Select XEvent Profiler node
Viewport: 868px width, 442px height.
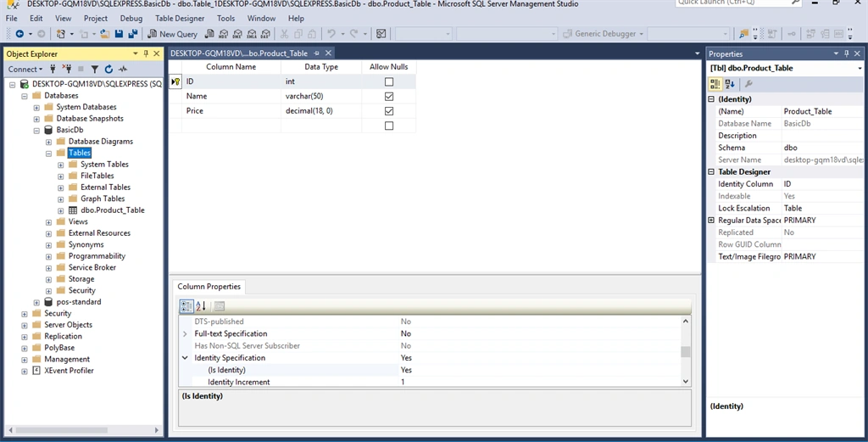69,371
